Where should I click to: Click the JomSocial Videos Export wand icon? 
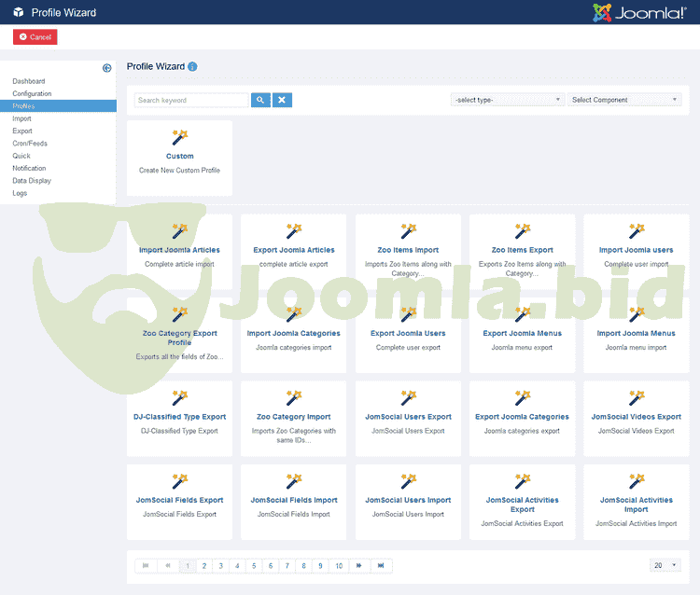tap(637, 398)
